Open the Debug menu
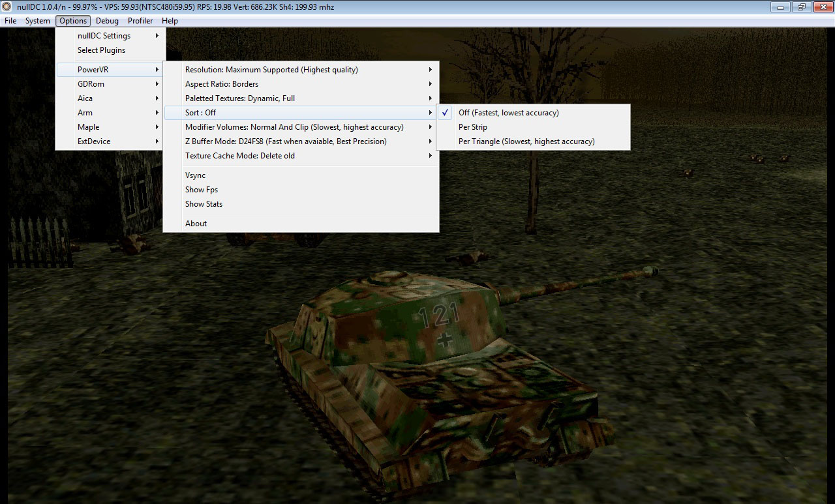The height and width of the screenshot is (504, 835). [107, 21]
